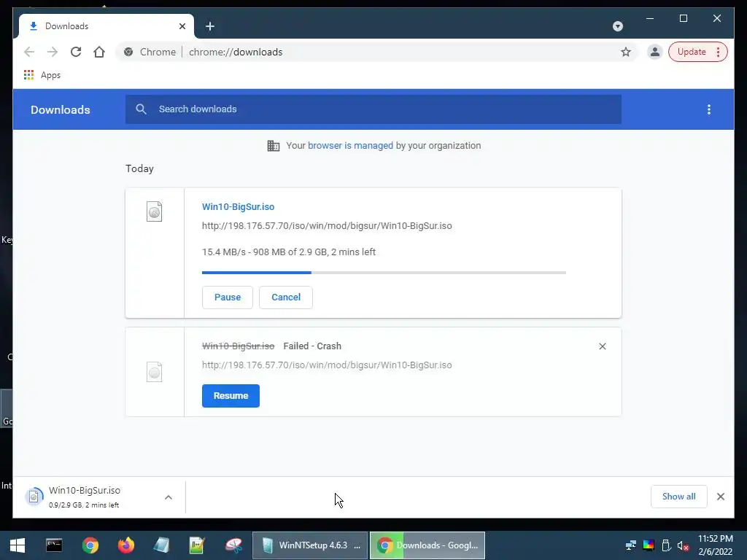Click the 'Failed - Crash' status text
The height and width of the screenshot is (560, 747).
pyautogui.click(x=312, y=346)
